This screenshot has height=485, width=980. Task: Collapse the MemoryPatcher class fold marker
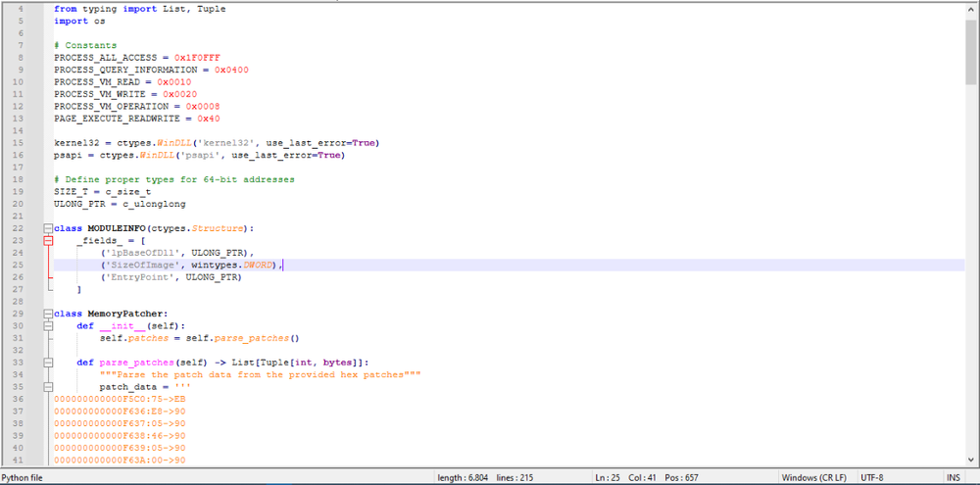coord(46,314)
